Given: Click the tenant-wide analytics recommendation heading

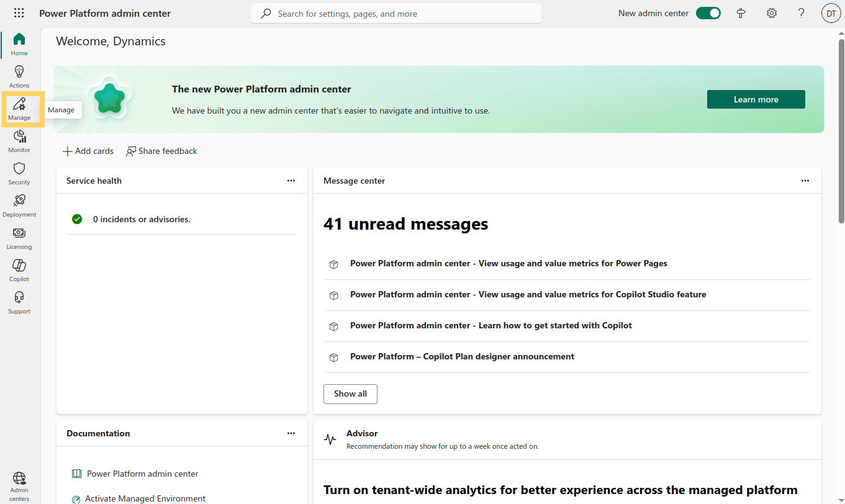Looking at the screenshot, I should click(x=561, y=490).
